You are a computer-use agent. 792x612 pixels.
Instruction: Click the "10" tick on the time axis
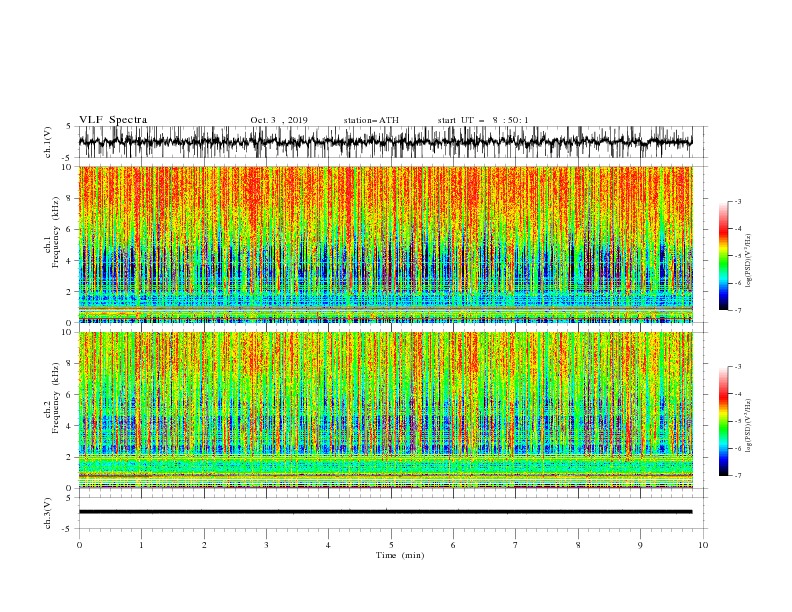703,545
